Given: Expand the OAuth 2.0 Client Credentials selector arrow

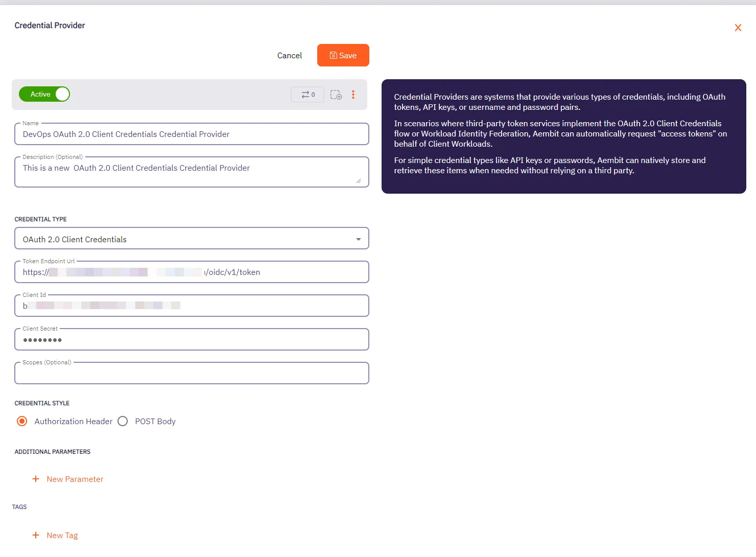Looking at the screenshot, I should click(358, 238).
